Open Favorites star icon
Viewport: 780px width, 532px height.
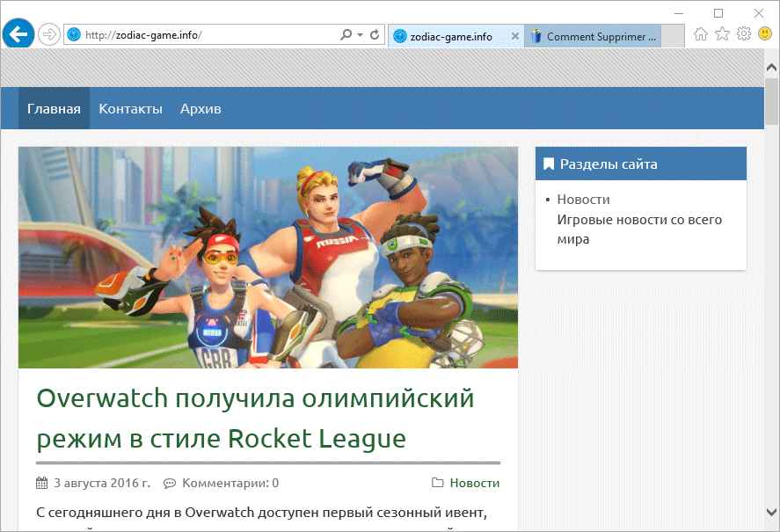pos(722,33)
